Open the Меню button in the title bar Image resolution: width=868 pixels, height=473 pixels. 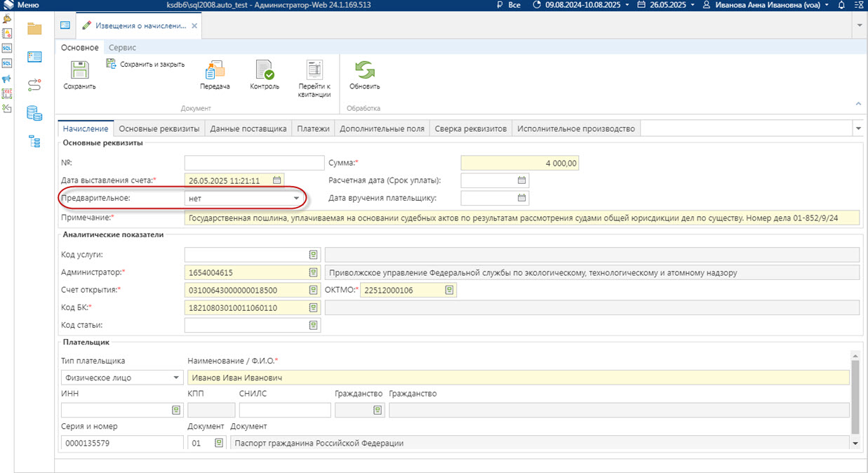[21, 5]
